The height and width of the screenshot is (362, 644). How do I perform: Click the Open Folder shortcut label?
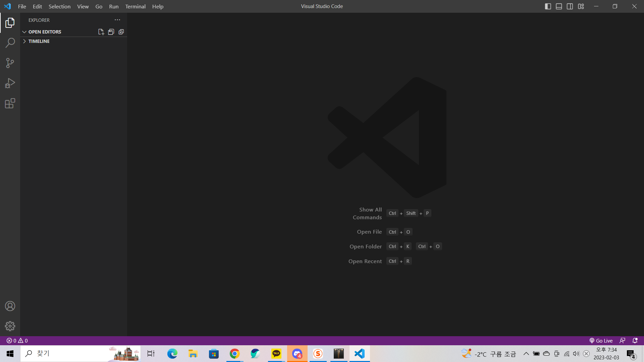366,246
